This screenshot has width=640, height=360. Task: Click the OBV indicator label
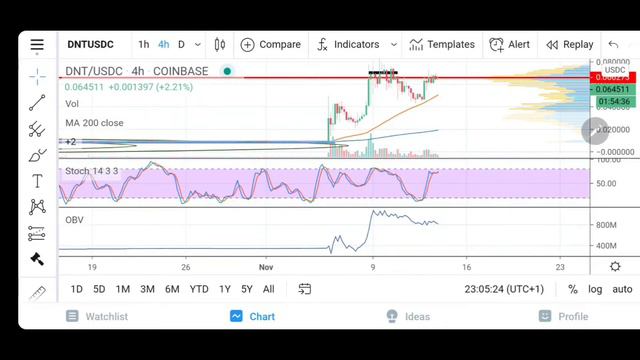(x=74, y=220)
